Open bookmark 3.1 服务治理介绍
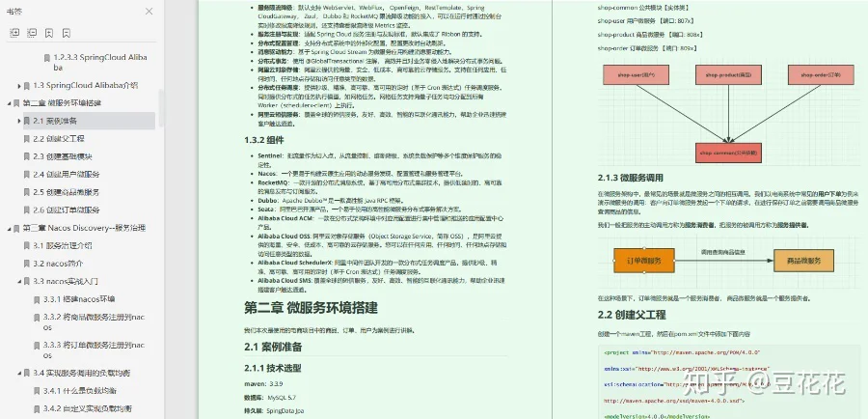 pos(62,245)
